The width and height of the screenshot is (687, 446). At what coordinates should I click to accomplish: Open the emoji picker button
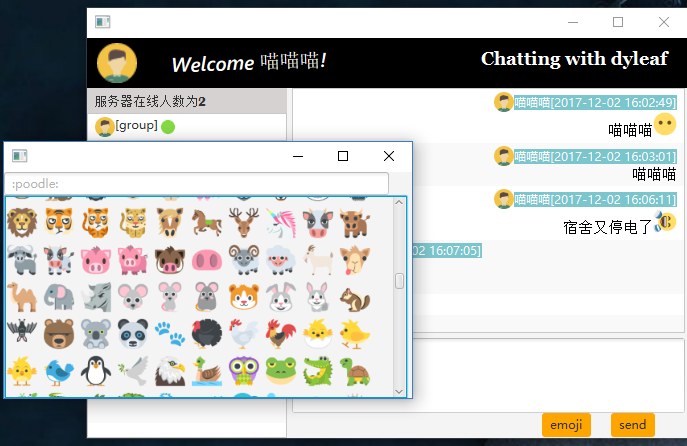click(566, 425)
